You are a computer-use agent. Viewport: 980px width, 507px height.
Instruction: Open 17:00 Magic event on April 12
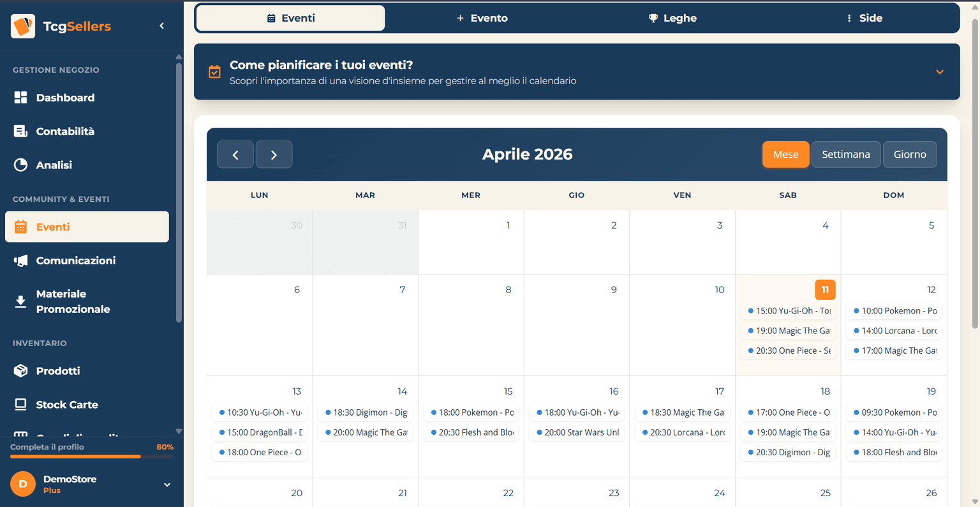click(894, 351)
